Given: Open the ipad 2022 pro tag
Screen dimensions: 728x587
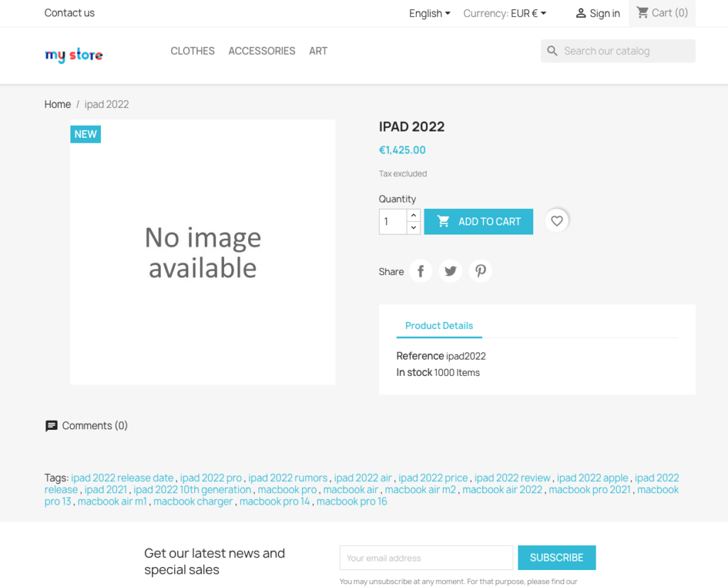Looking at the screenshot, I should pyautogui.click(x=210, y=478).
